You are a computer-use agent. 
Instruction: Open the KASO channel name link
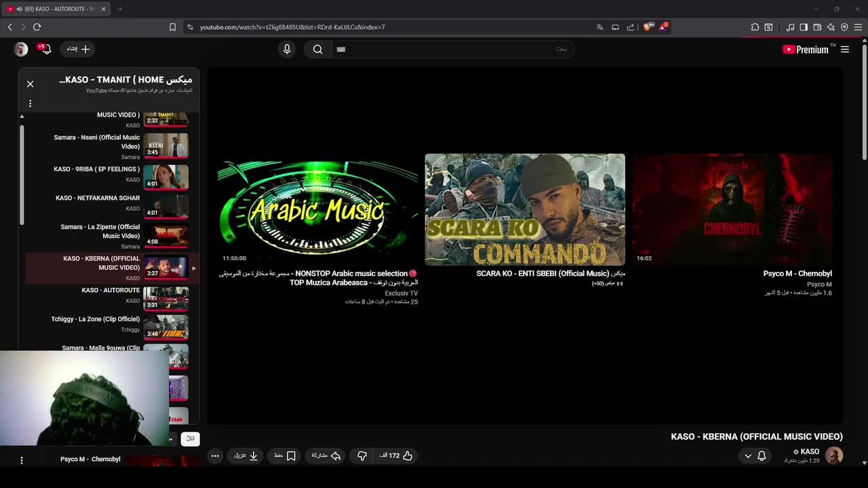[810, 451]
